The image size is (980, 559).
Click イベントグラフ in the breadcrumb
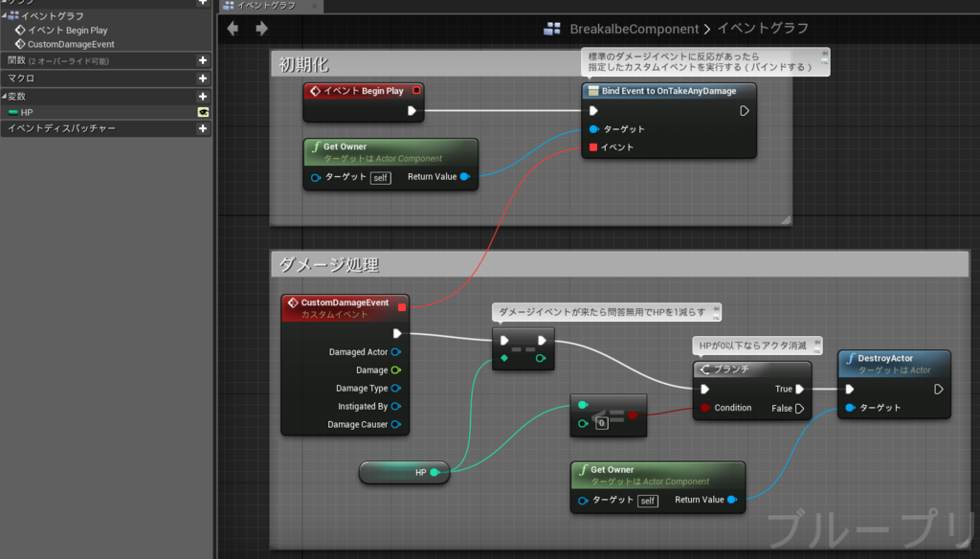pyautogui.click(x=763, y=28)
